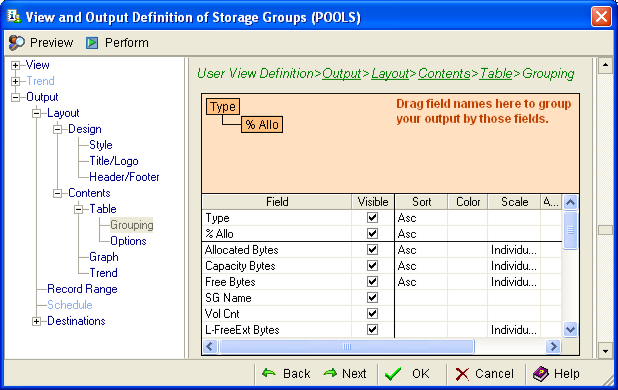Viewport: 618px width, 390px height.
Task: Click the Preview toolbar button
Action: [41, 43]
